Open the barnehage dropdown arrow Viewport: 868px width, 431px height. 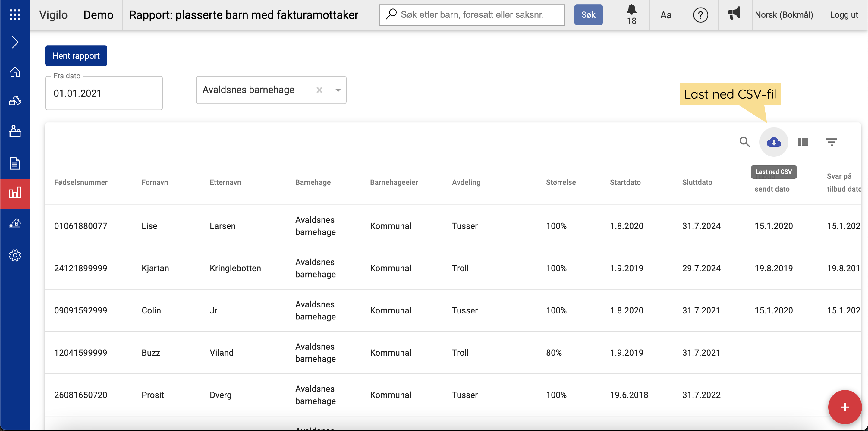click(x=338, y=90)
